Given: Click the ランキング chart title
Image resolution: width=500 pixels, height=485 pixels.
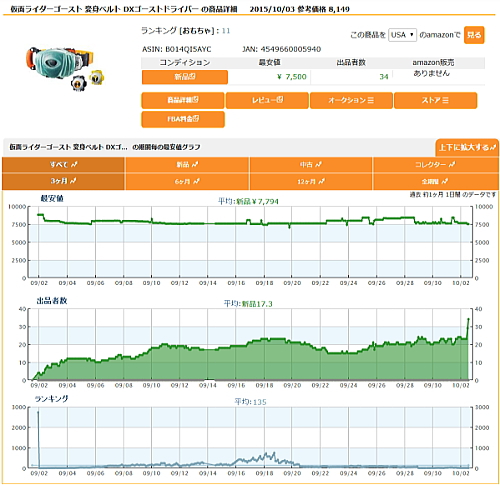Looking at the screenshot, I should click(52, 399).
